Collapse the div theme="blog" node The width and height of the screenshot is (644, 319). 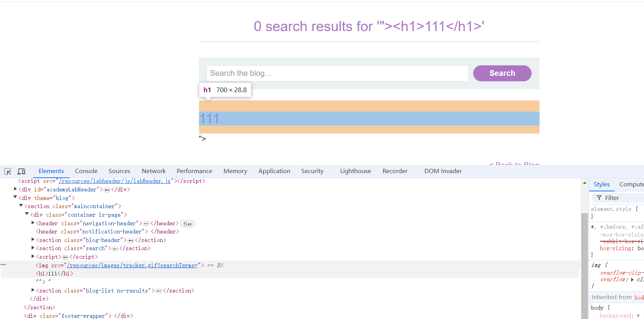pyautogui.click(x=16, y=197)
